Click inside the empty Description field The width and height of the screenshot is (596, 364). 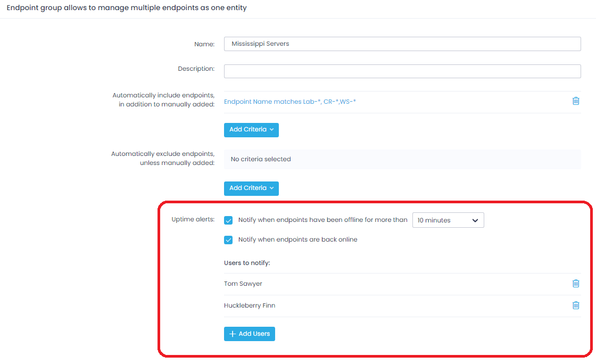pyautogui.click(x=402, y=71)
